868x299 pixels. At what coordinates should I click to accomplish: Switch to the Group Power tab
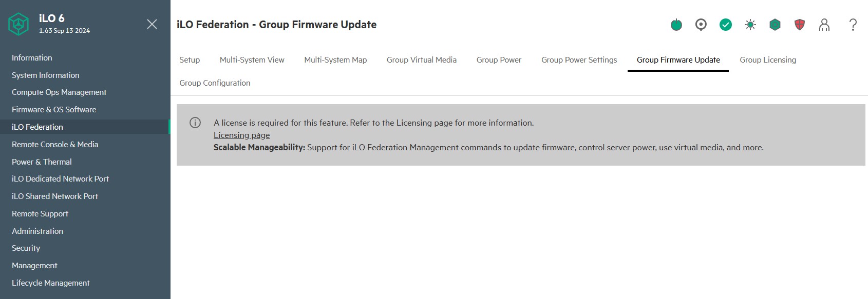(x=499, y=60)
